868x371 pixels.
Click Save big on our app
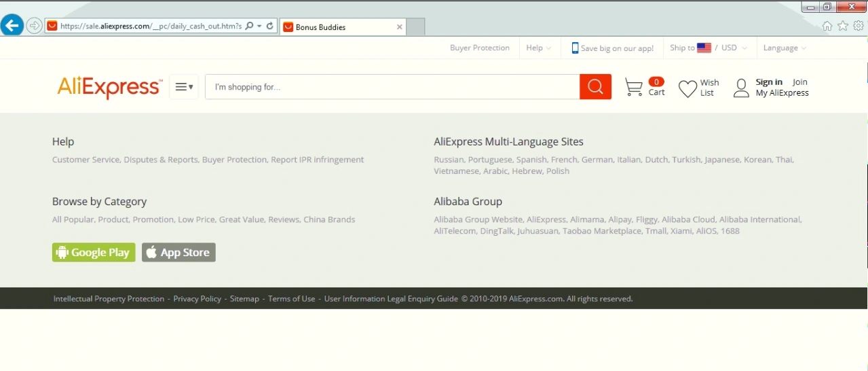617,48
